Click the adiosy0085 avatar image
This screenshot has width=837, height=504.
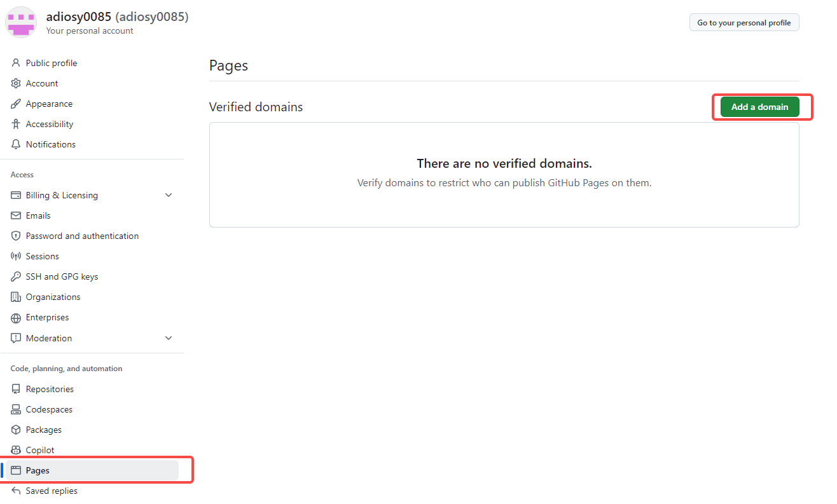click(21, 22)
